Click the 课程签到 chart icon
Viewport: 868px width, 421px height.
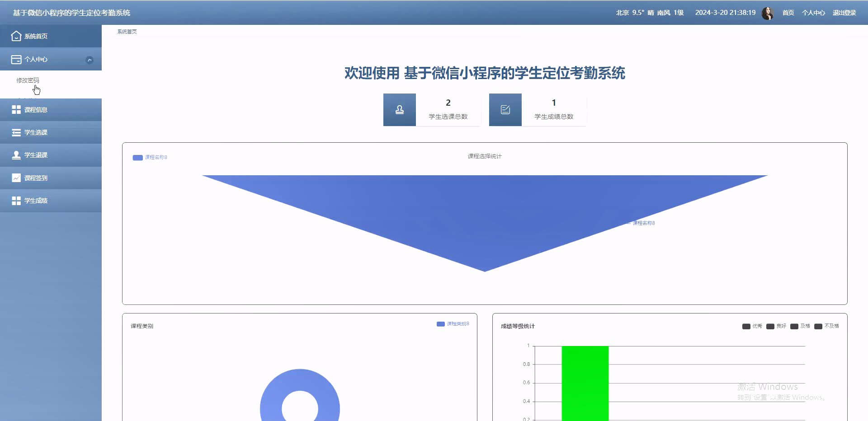click(16, 178)
